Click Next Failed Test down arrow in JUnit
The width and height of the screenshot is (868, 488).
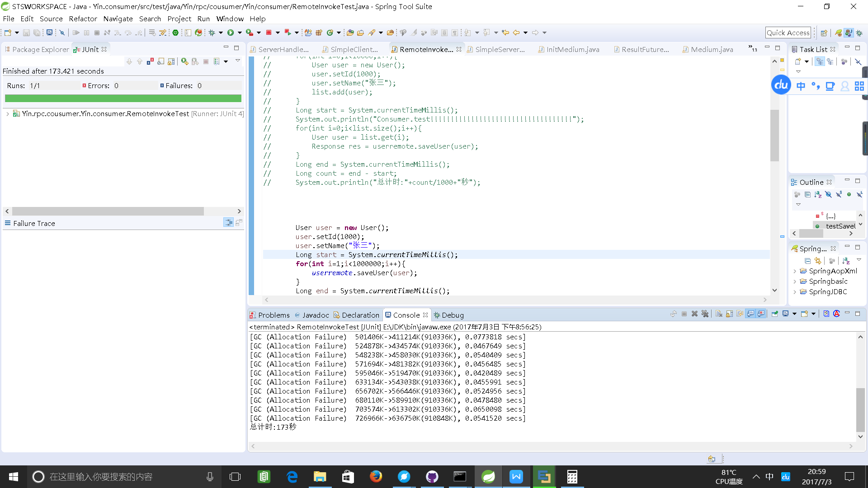point(129,61)
